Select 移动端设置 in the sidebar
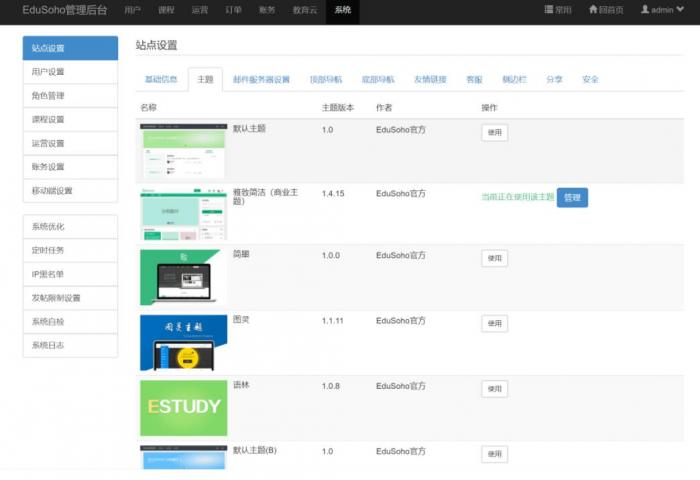Image resolution: width=700 pixels, height=480 pixels. click(70, 190)
